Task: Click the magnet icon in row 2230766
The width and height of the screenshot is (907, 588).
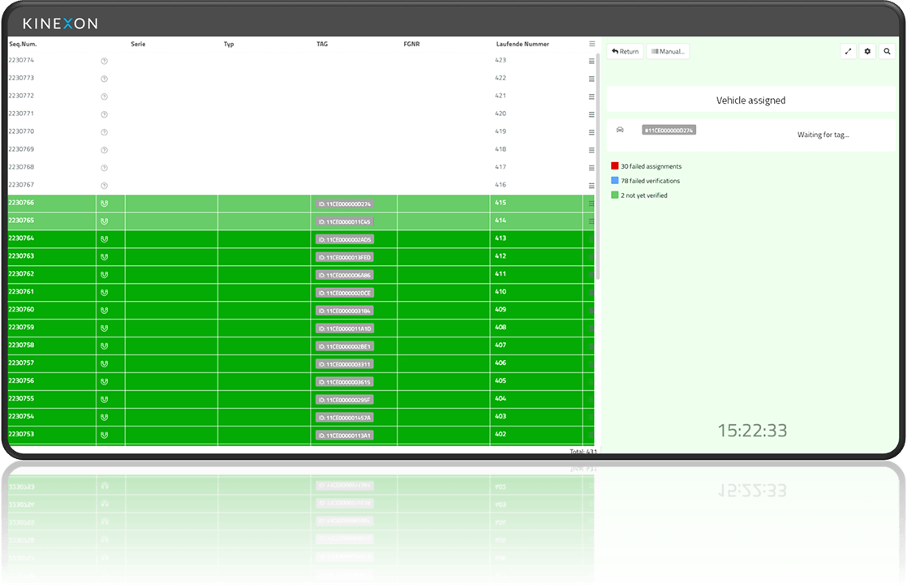Action: 104,204
